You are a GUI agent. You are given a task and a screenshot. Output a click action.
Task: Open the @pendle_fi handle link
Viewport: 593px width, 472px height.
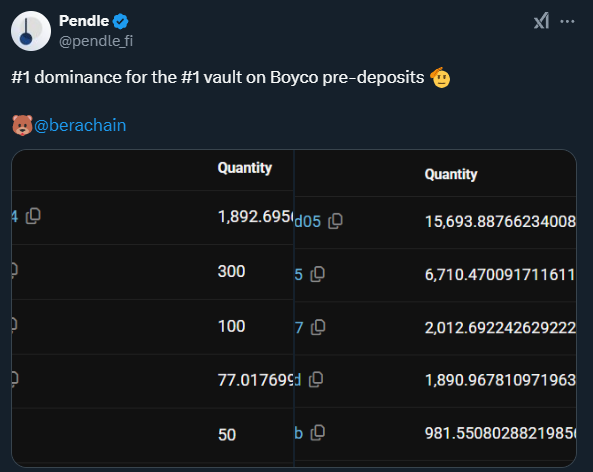pyautogui.click(x=96, y=41)
